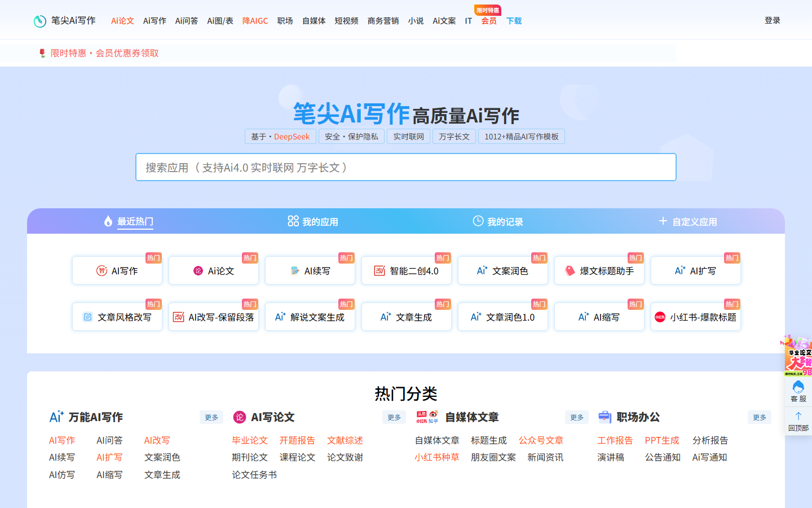Open the 开题报告 link

(x=297, y=440)
